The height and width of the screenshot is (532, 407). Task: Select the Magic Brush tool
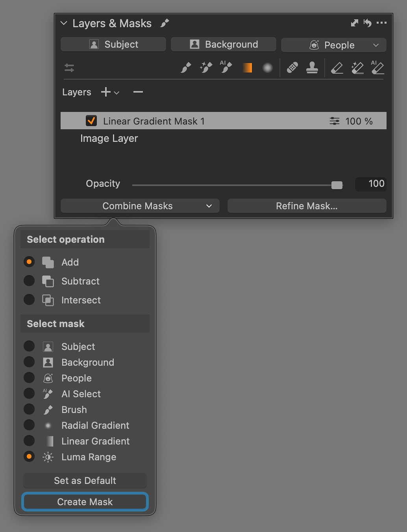point(205,67)
